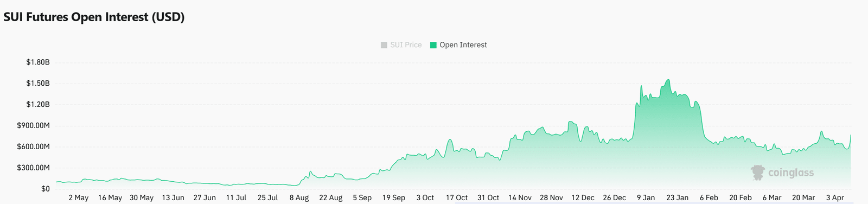Click the $300.00M y-axis label
This screenshot has height=204, width=868.
point(34,168)
